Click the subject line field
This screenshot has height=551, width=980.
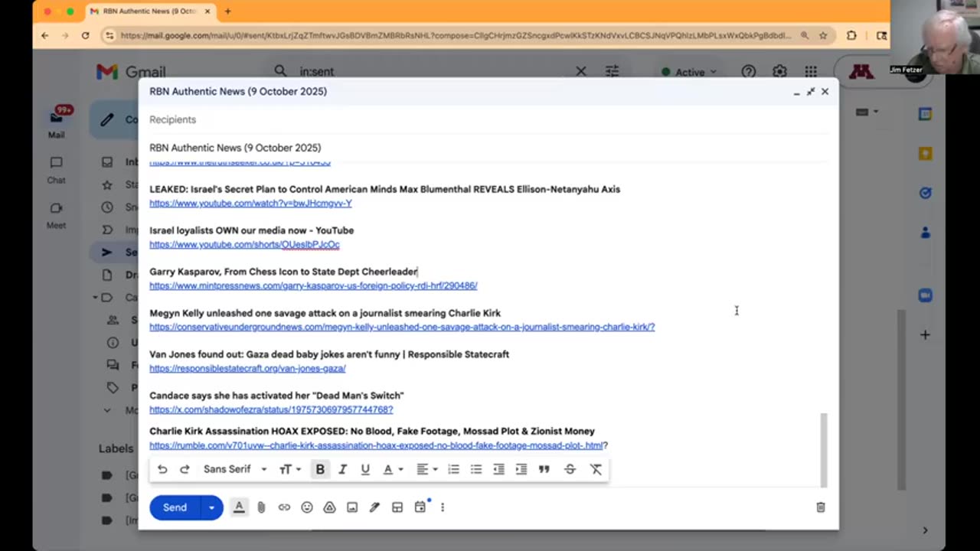coord(488,148)
